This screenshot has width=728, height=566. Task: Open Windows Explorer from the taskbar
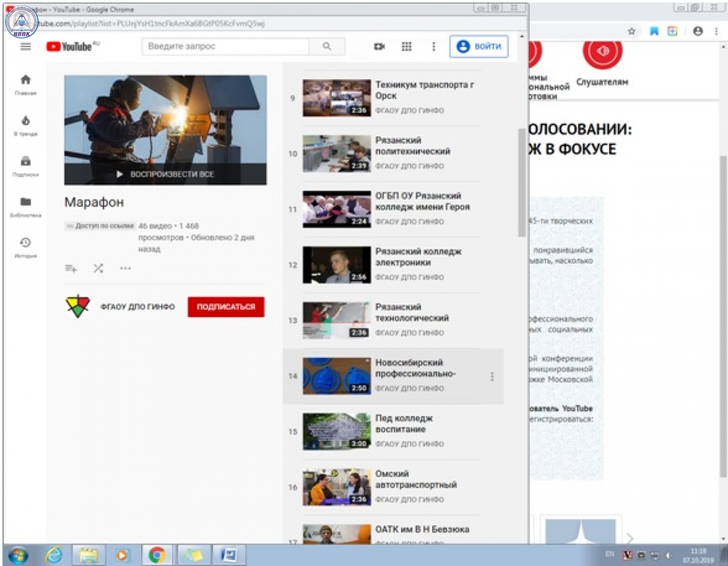click(x=89, y=554)
